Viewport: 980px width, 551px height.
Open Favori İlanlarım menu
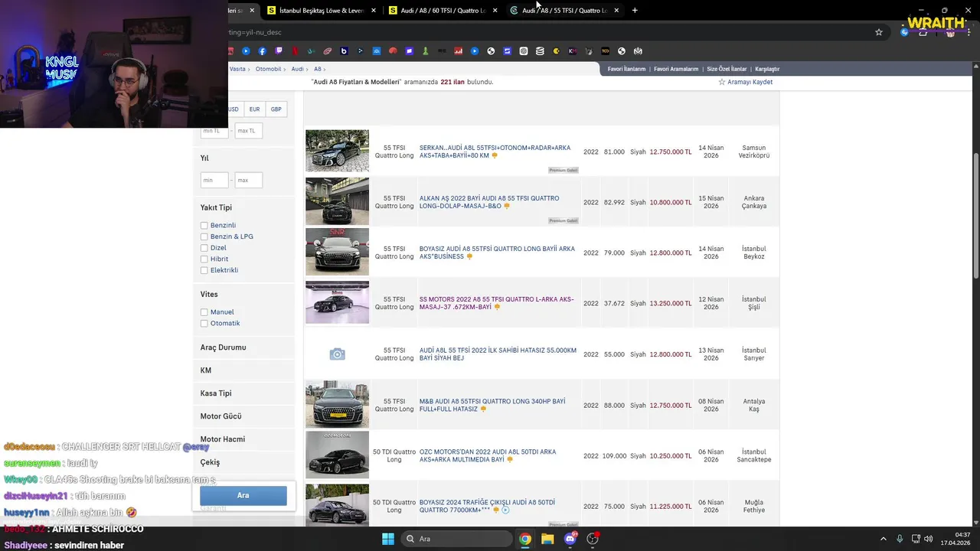pos(626,69)
